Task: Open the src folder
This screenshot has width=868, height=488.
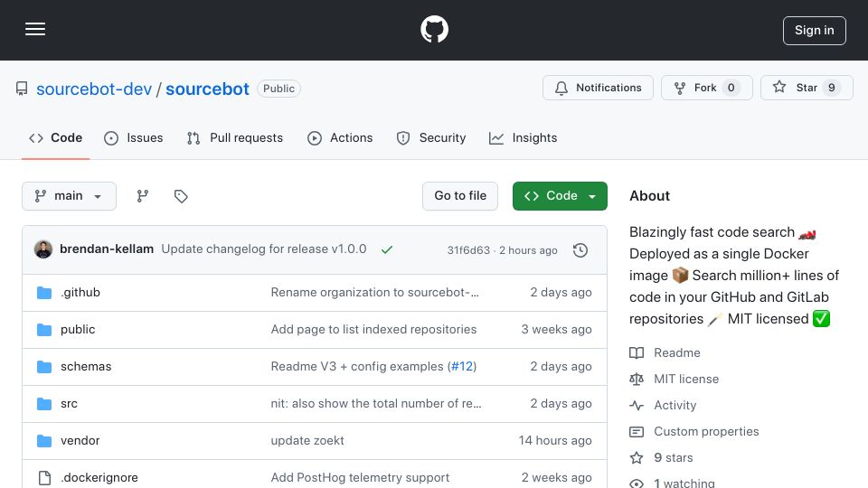Action: point(70,403)
